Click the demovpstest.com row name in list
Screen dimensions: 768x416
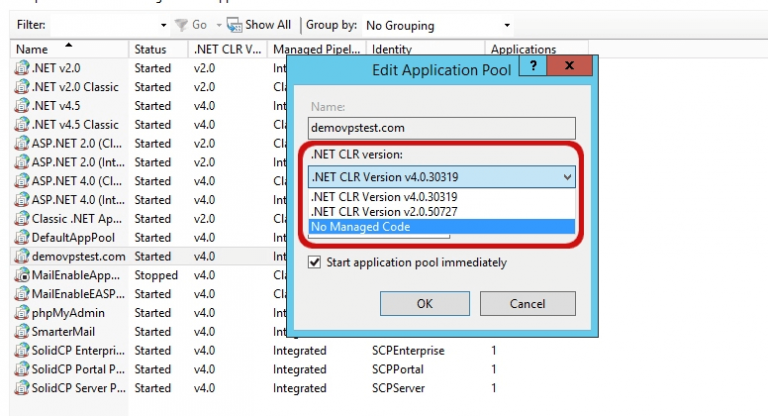(78, 256)
